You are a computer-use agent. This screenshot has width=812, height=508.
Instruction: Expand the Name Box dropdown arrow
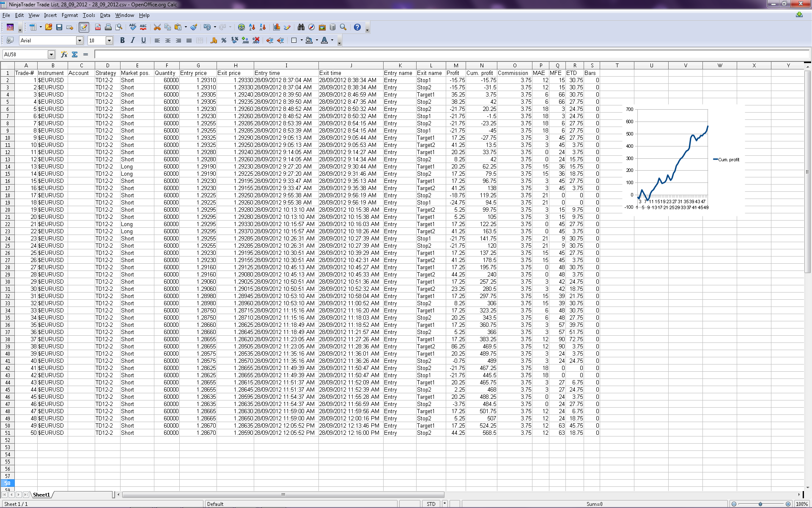click(x=51, y=54)
